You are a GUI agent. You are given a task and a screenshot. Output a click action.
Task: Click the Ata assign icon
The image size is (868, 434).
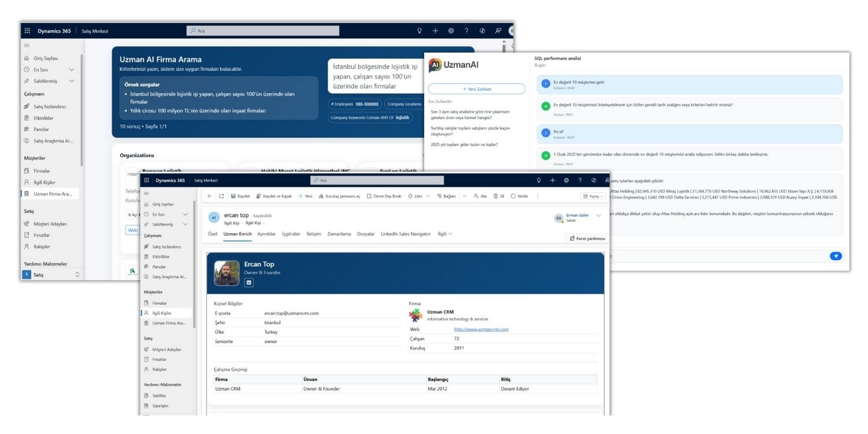pyautogui.click(x=476, y=196)
